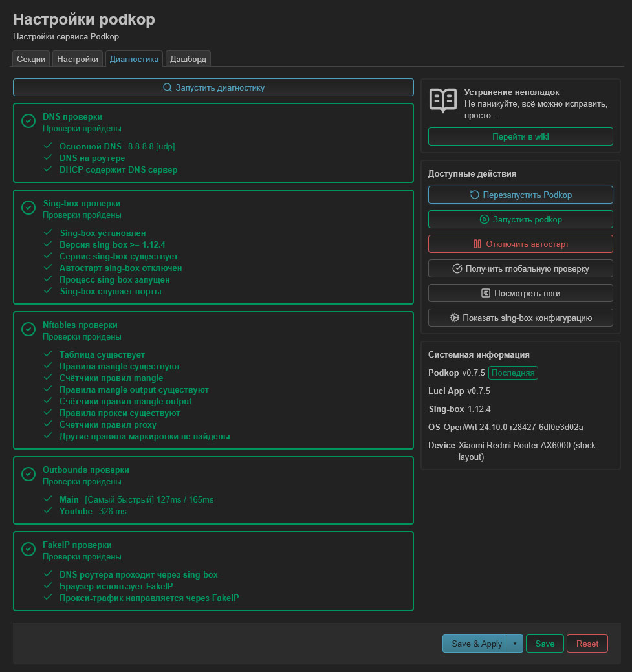Click the status circle on Nftables проверки panel
Image resolution: width=632 pixels, height=672 pixels.
28,329
